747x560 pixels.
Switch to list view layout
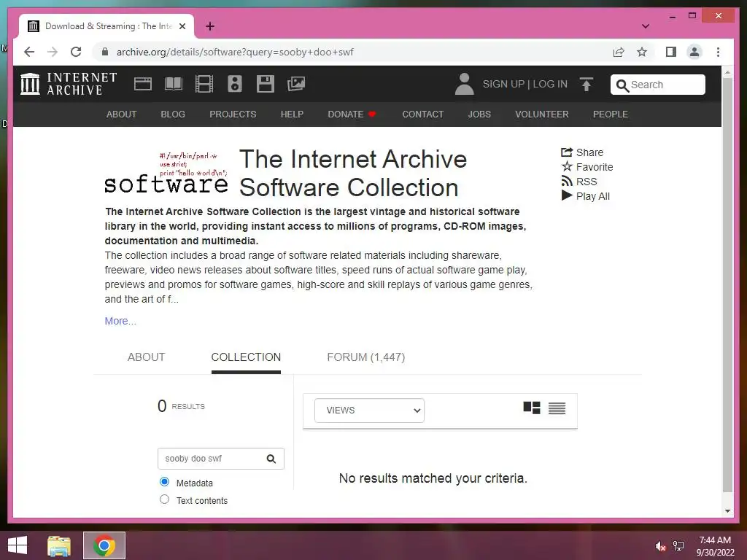(557, 408)
